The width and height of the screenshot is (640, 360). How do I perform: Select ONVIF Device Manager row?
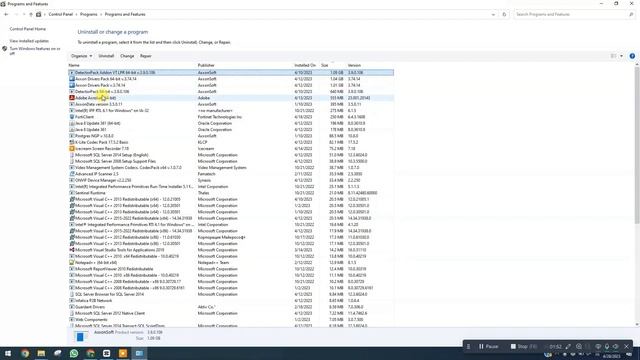tap(231, 180)
